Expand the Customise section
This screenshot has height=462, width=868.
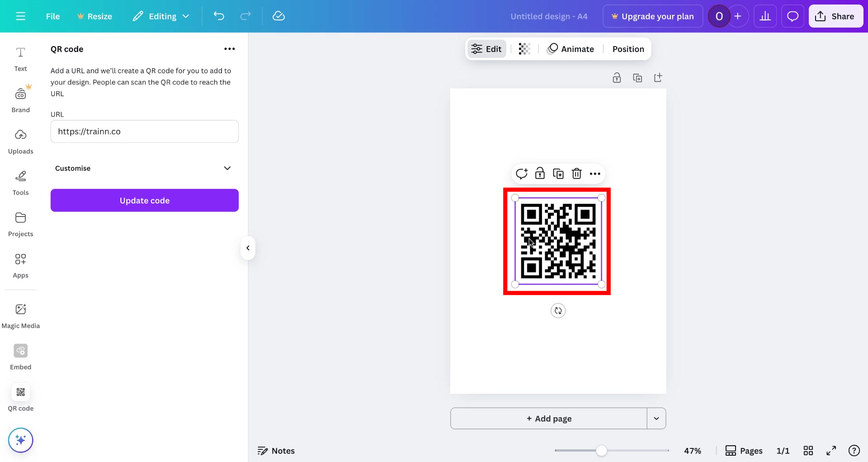(x=144, y=168)
